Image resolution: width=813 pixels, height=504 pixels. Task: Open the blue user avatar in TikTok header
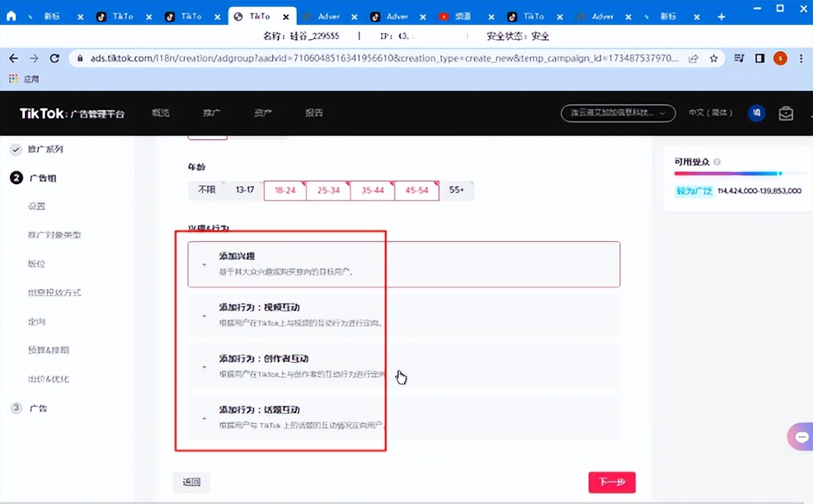click(x=756, y=113)
